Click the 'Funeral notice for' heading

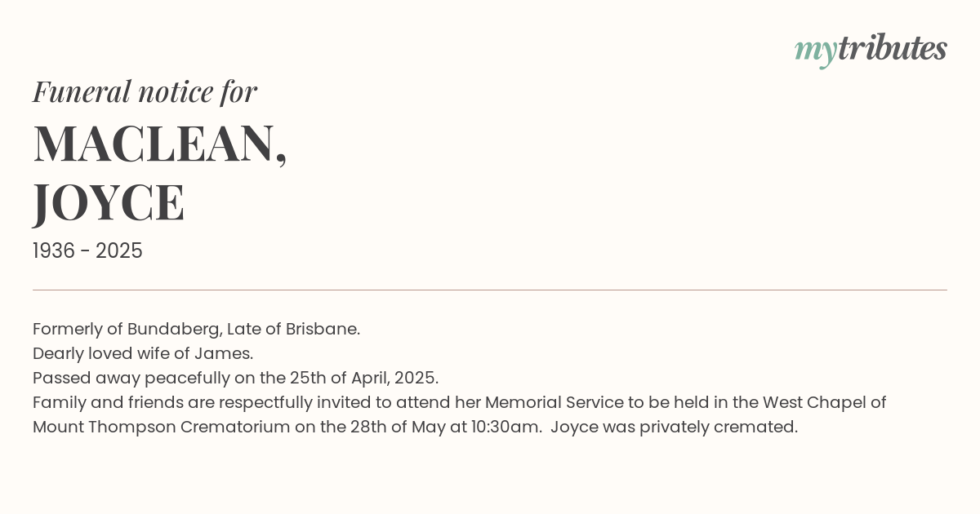[x=145, y=91]
